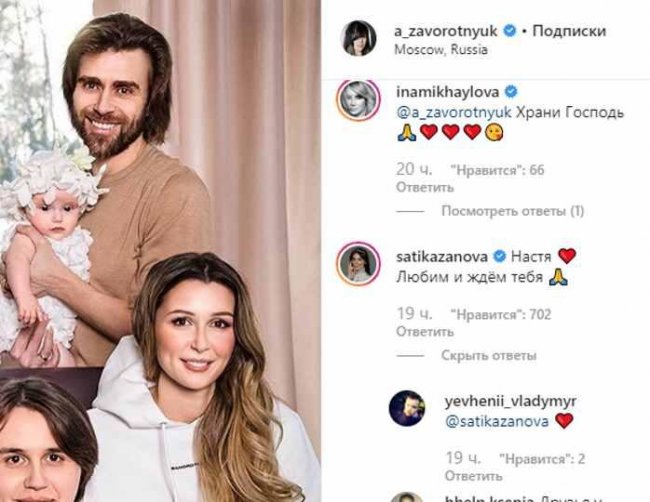
Task: Expand Посмотреть ответы (1) replies
Action: pyautogui.click(x=512, y=211)
